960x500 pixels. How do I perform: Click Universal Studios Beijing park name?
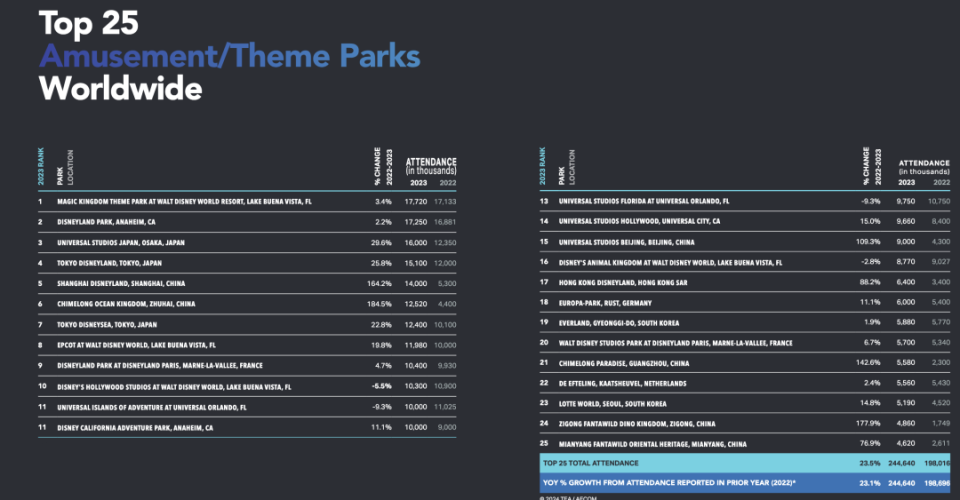coord(626,242)
